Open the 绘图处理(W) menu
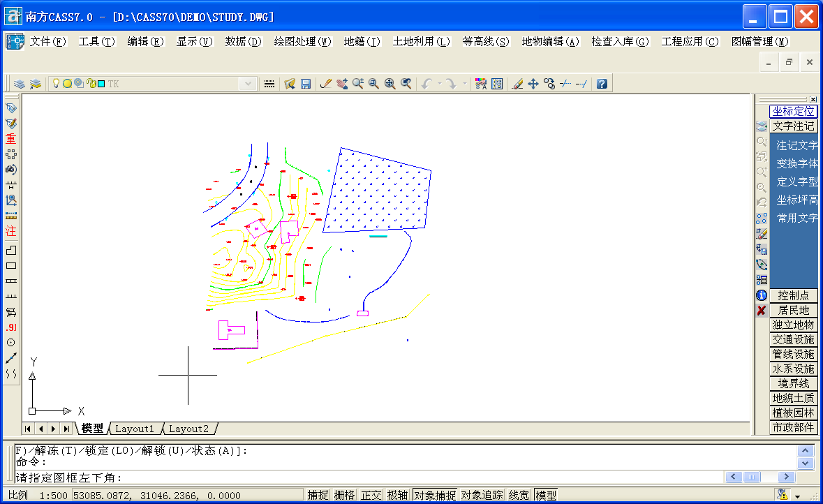The width and height of the screenshot is (823, 504). [303, 41]
